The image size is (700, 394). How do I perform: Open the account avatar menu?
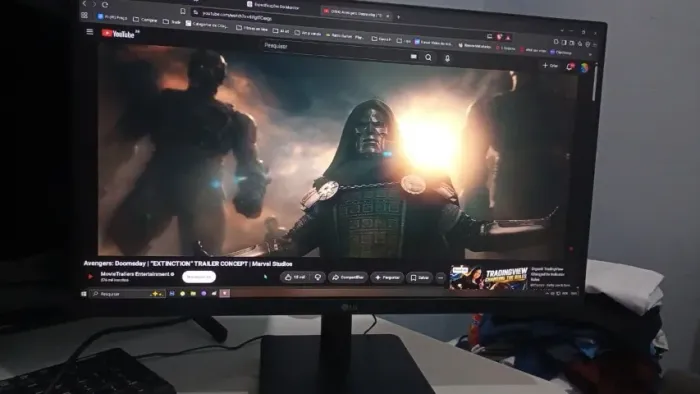click(584, 67)
